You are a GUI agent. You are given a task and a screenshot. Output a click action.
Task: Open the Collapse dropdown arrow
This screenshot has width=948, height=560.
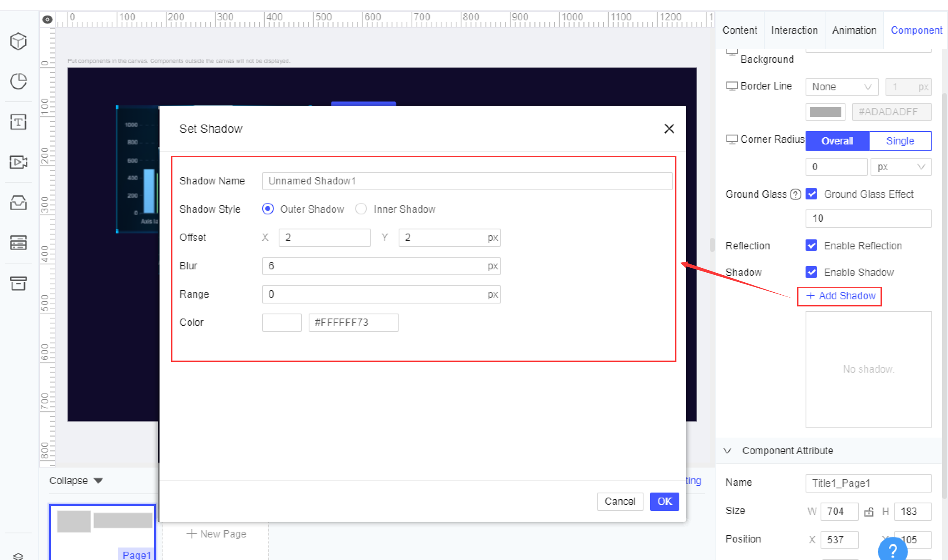[98, 481]
